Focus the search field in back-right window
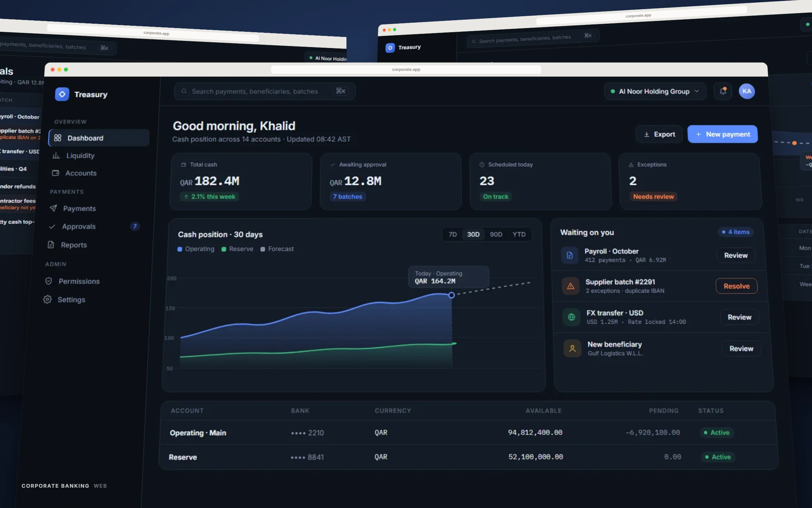Screen dimensions: 812x508 point(533,38)
